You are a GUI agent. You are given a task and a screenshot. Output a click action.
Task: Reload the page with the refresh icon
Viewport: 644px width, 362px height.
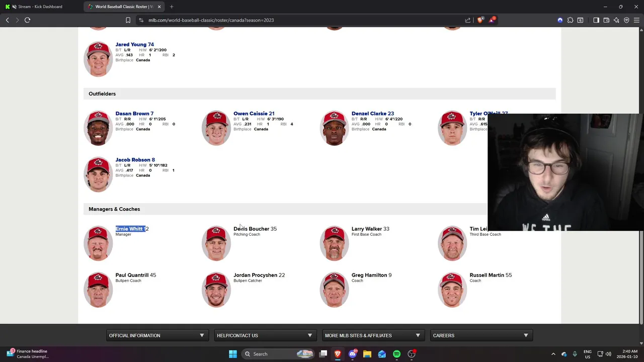tap(27, 20)
